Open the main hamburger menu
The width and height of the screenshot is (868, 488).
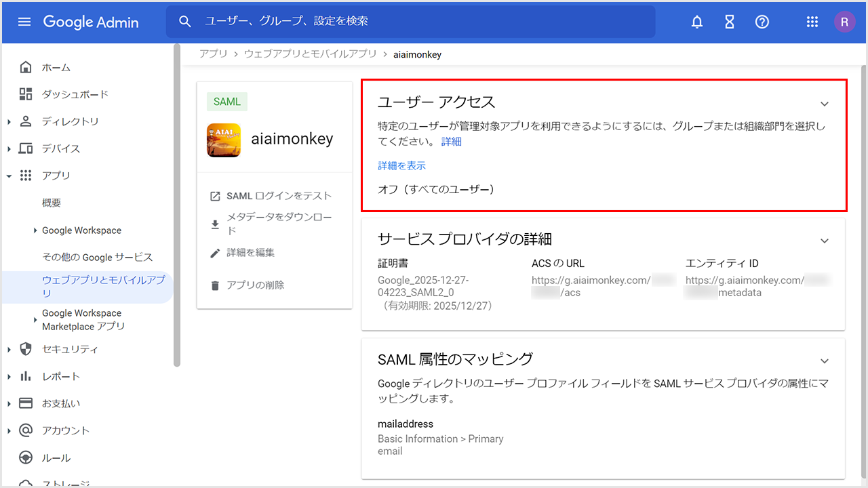click(x=24, y=22)
